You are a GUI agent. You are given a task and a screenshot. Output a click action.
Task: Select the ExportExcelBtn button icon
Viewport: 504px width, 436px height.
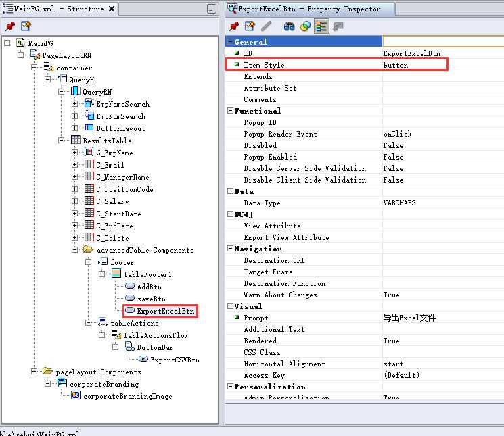tap(130, 310)
